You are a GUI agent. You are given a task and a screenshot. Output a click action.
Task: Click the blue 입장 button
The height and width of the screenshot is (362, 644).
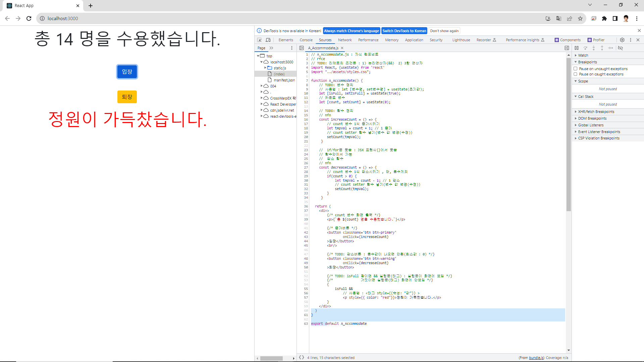(x=127, y=72)
